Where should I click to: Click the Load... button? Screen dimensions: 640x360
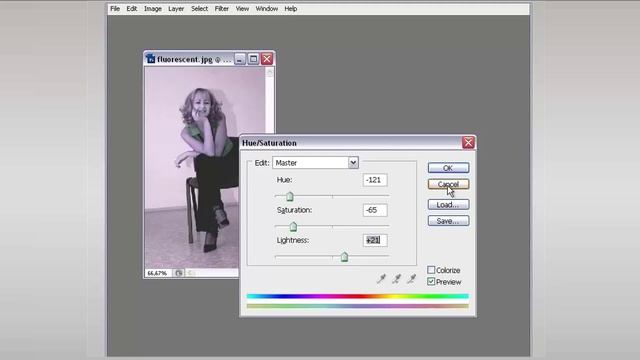point(448,204)
